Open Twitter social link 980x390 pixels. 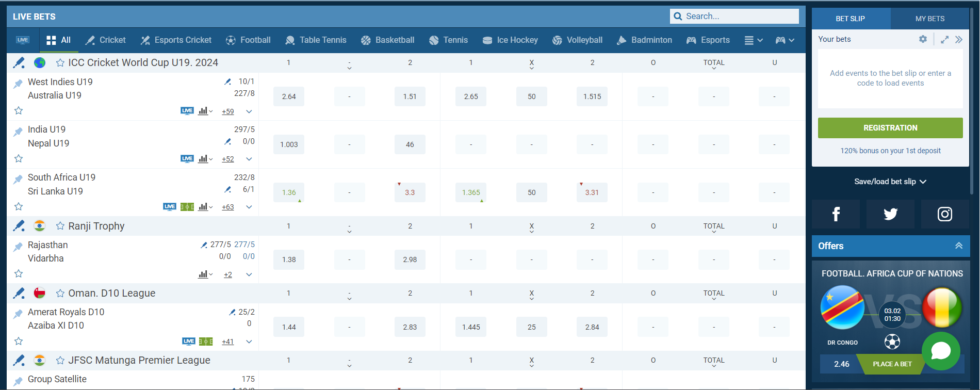pos(890,214)
